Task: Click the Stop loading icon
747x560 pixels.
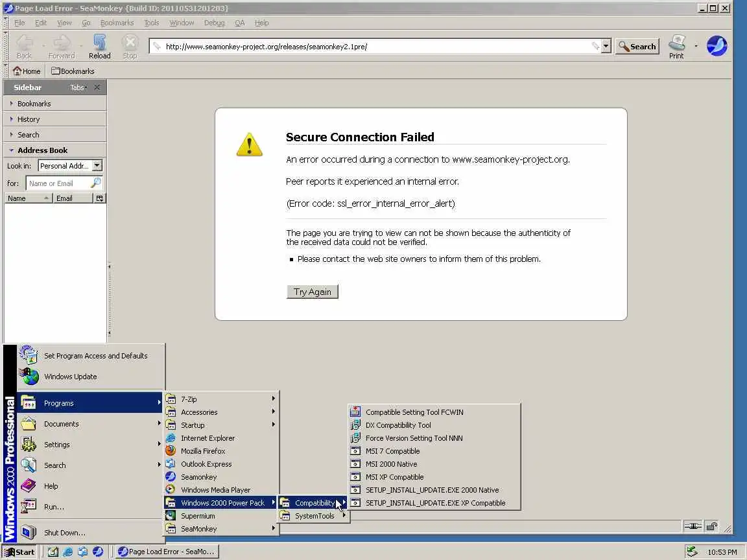Action: [130, 43]
